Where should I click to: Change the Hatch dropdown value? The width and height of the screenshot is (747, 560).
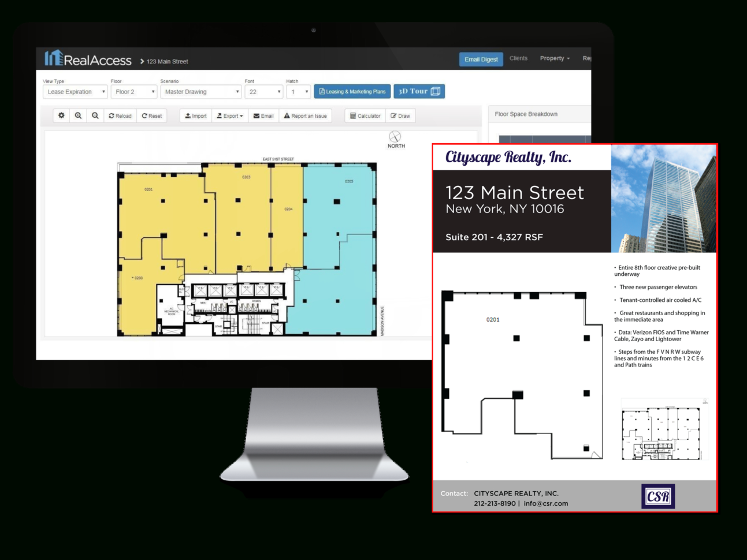(298, 92)
